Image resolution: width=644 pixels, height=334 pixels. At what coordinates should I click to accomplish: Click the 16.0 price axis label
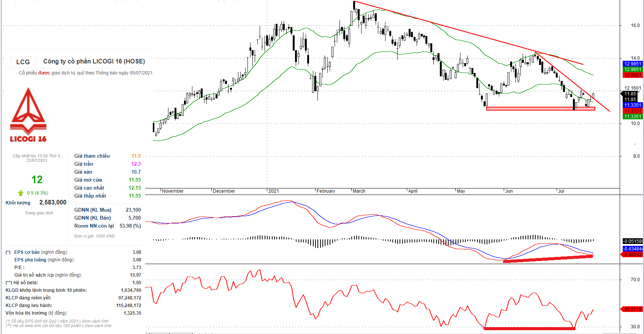tap(635, 26)
